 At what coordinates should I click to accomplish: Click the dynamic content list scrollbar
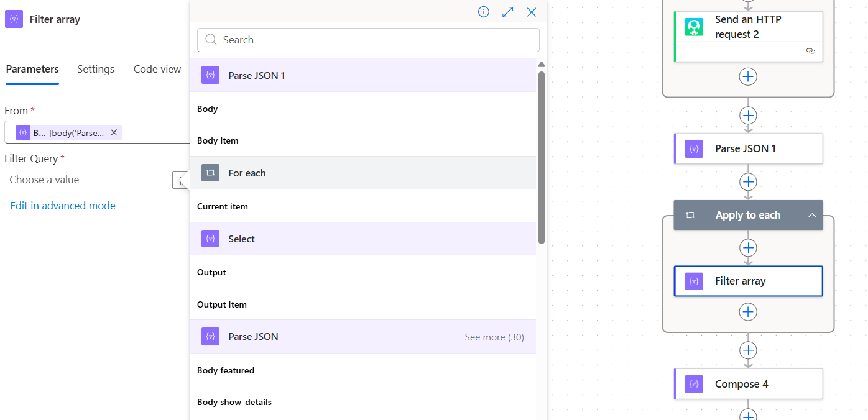click(542, 157)
